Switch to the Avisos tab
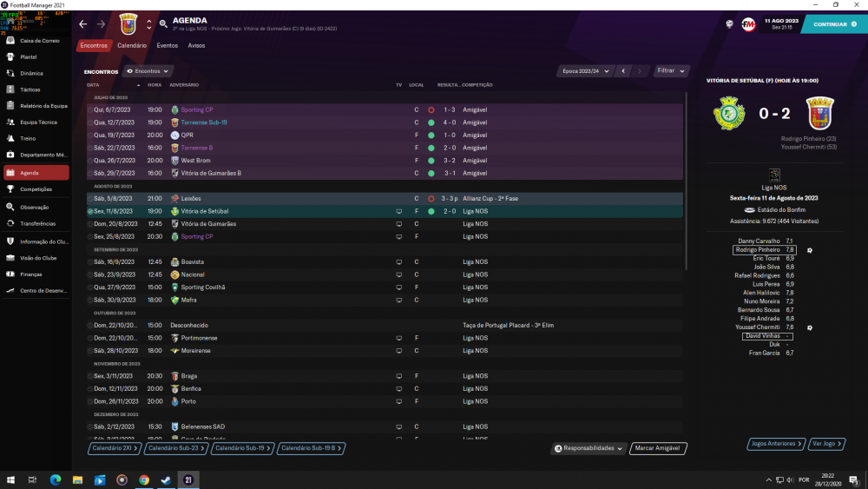Image resolution: width=868 pixels, height=489 pixels. [x=196, y=45]
